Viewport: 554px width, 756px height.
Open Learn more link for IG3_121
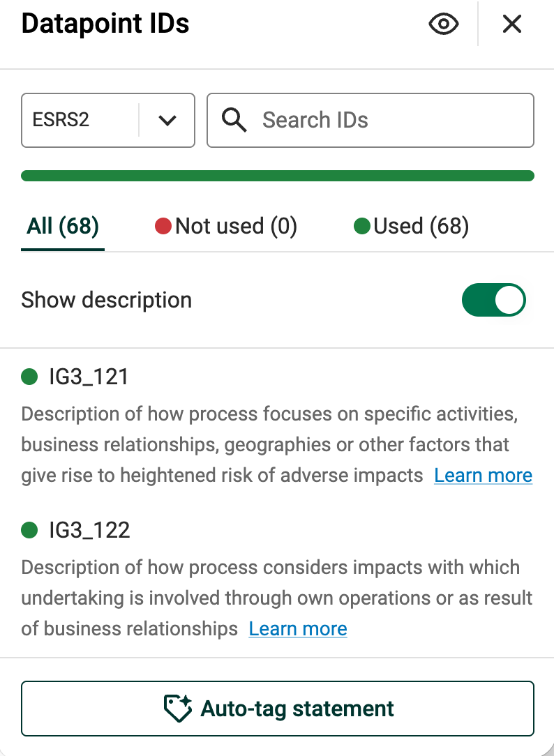pos(483,476)
